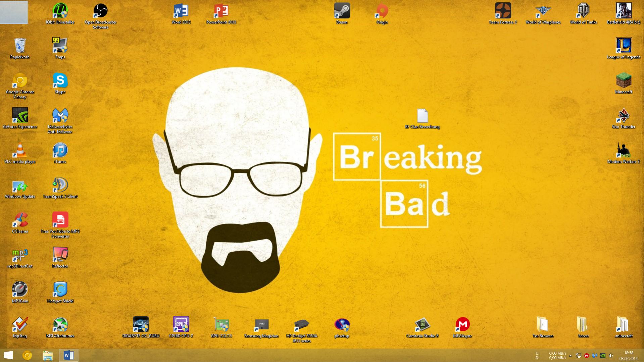This screenshot has width=644, height=362.
Task: Click Chrome Canary in the taskbar
Action: [x=27, y=355]
